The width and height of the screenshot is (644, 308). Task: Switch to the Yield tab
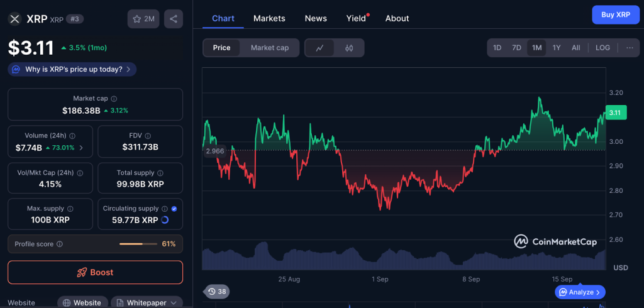coord(356,18)
